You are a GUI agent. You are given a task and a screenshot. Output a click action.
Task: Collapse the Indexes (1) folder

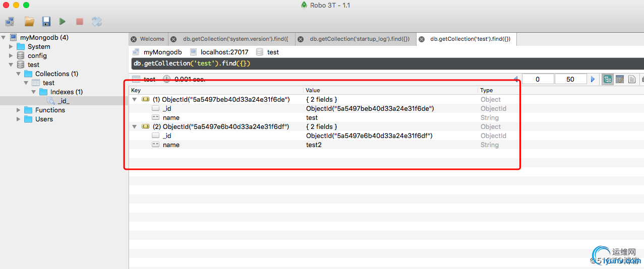34,92
